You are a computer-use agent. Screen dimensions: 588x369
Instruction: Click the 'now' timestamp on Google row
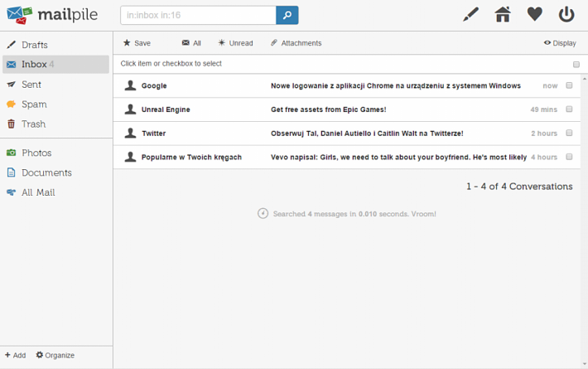coord(550,85)
